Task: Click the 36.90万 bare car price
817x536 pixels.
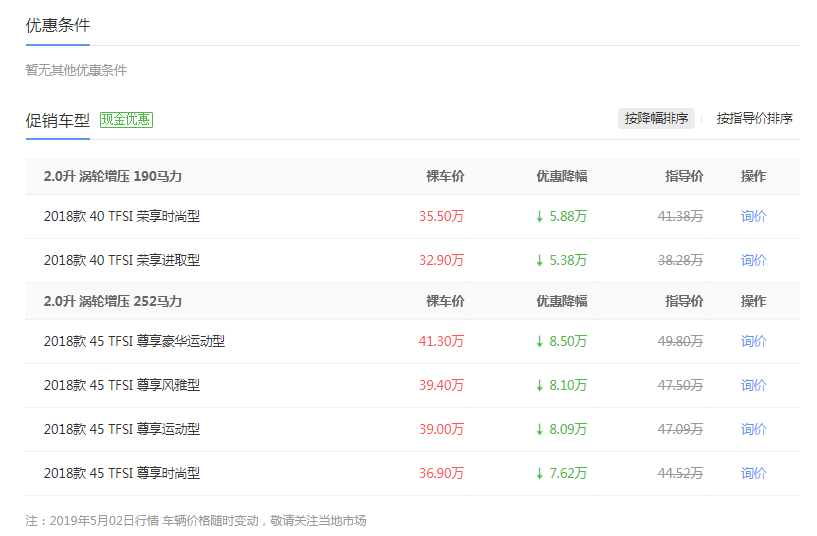Action: point(441,473)
